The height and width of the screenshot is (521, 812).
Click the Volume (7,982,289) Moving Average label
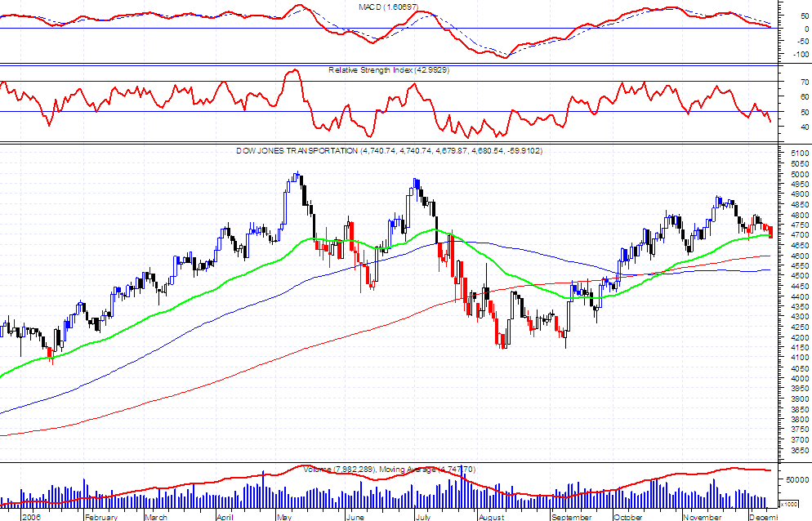(x=390, y=470)
